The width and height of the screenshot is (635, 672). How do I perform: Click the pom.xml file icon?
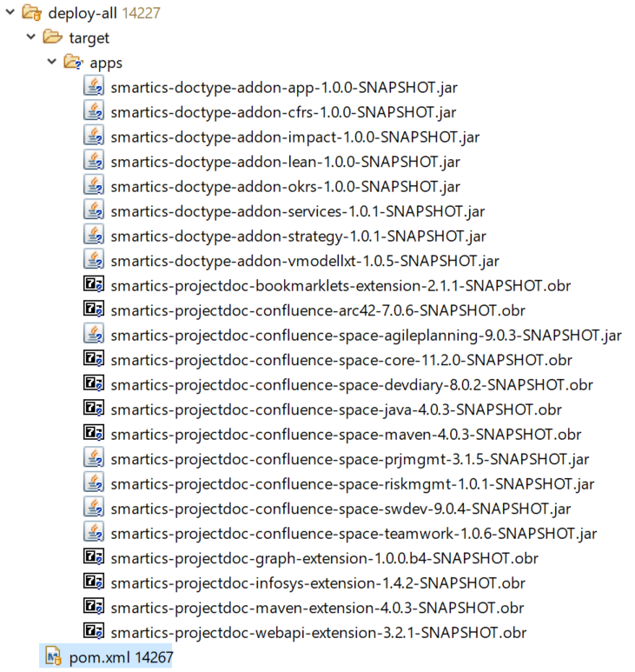click(x=53, y=657)
